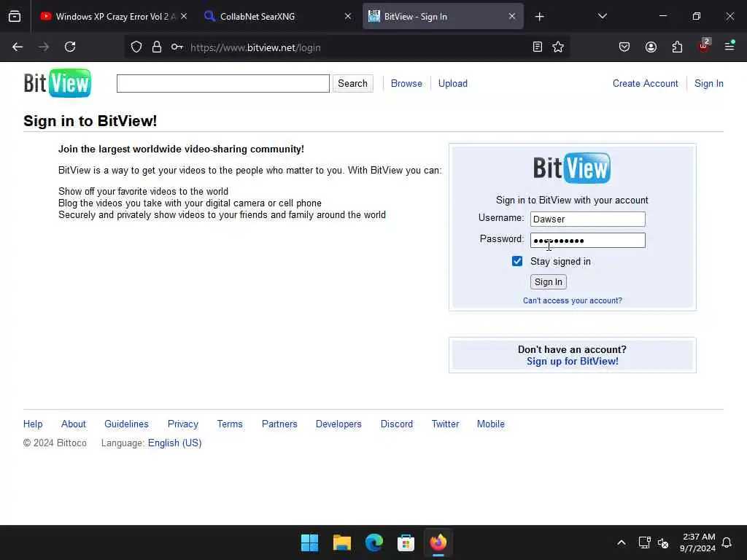This screenshot has height=560, width=747.
Task: Open Firefox account profile icon
Action: pos(651,47)
